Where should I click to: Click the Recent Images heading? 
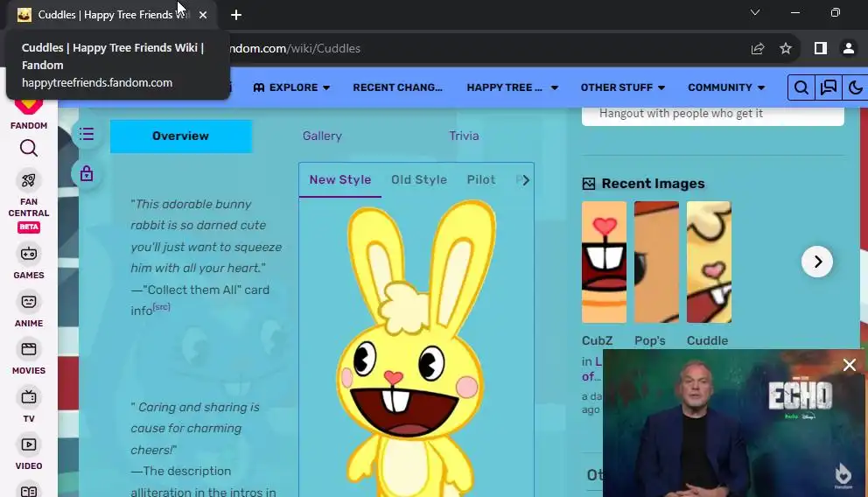(x=654, y=184)
